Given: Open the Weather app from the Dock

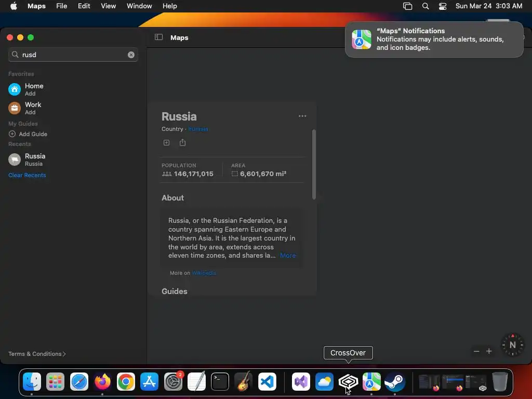Looking at the screenshot, I should 324,382.
